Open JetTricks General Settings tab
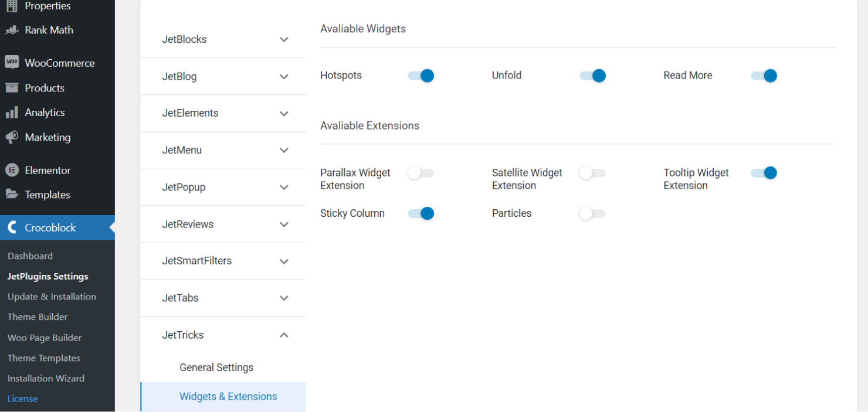Viewport: 868px width, 412px height. click(x=216, y=367)
